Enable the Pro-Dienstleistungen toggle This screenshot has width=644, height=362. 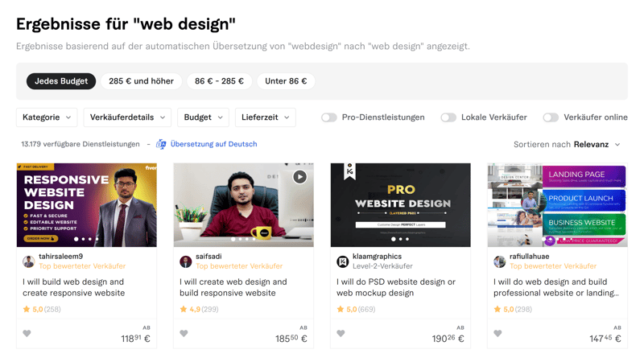(x=328, y=117)
